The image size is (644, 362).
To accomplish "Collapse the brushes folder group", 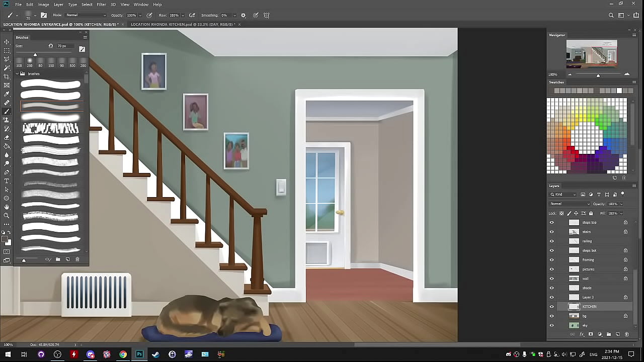I will pyautogui.click(x=17, y=74).
